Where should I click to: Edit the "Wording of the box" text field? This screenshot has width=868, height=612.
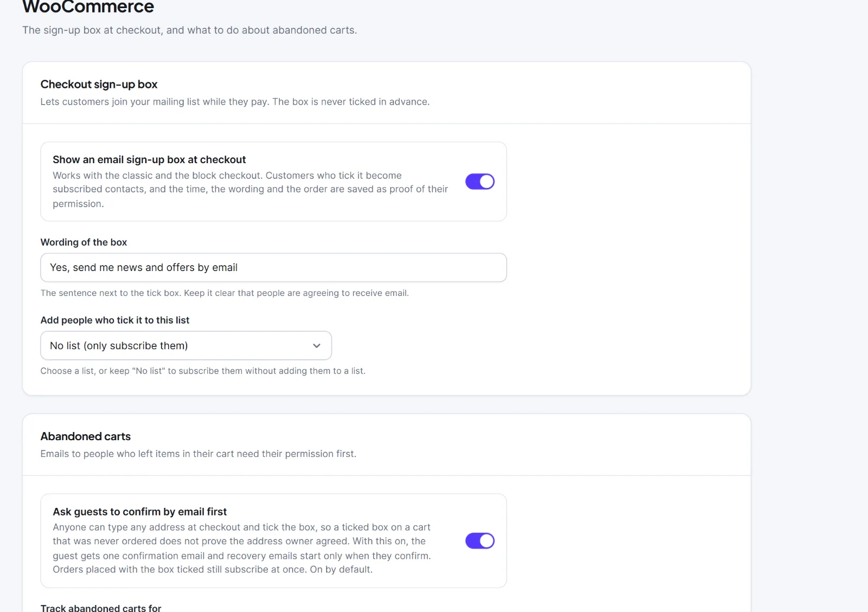click(273, 267)
